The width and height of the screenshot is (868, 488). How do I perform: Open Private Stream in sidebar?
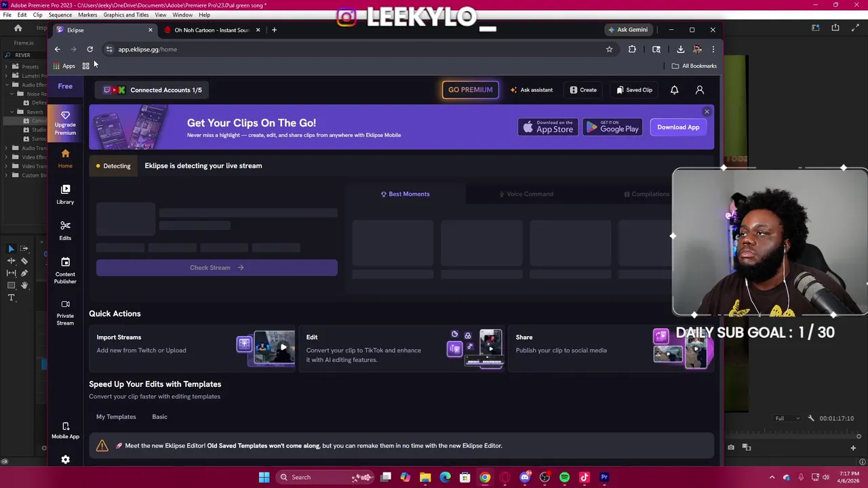(65, 312)
